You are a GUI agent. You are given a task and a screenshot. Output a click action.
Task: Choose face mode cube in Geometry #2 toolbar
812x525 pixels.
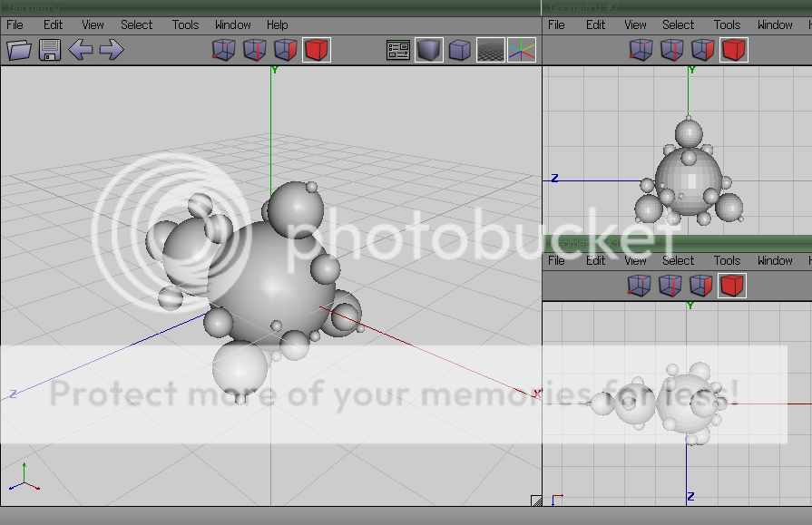[702, 50]
